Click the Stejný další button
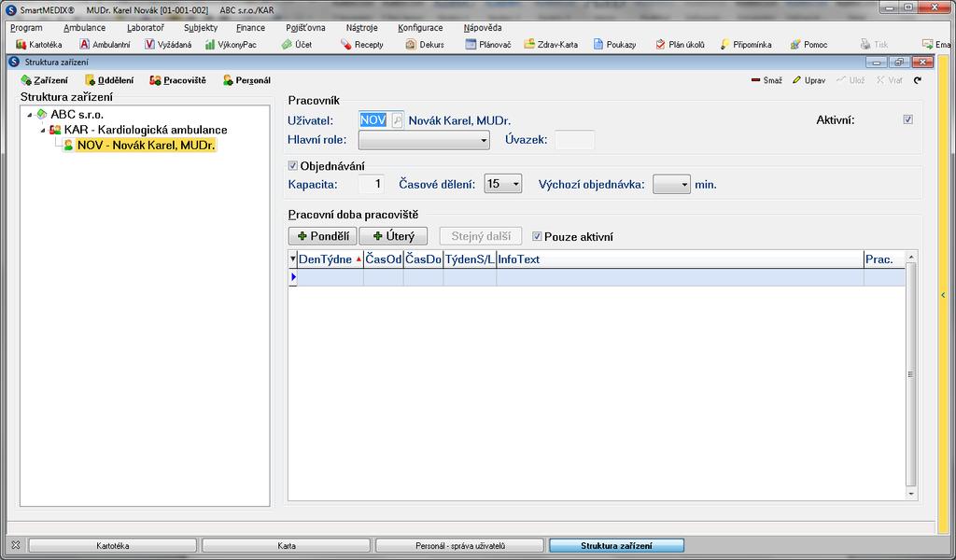The width and height of the screenshot is (956, 560). coord(481,236)
